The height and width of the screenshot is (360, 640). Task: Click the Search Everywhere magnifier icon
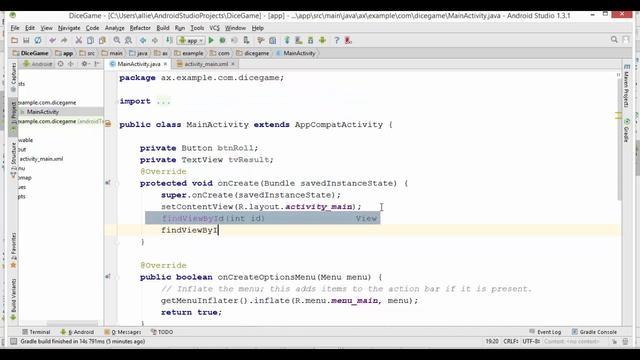[614, 40]
